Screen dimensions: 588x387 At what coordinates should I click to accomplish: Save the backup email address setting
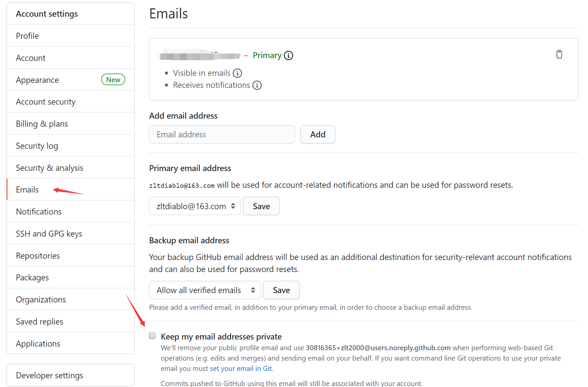click(x=281, y=290)
